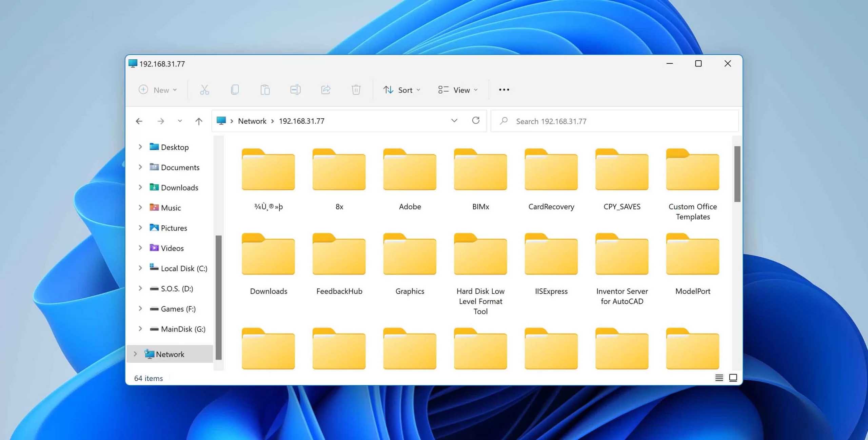Expand the Network tree node
868x440 pixels.
coord(135,354)
